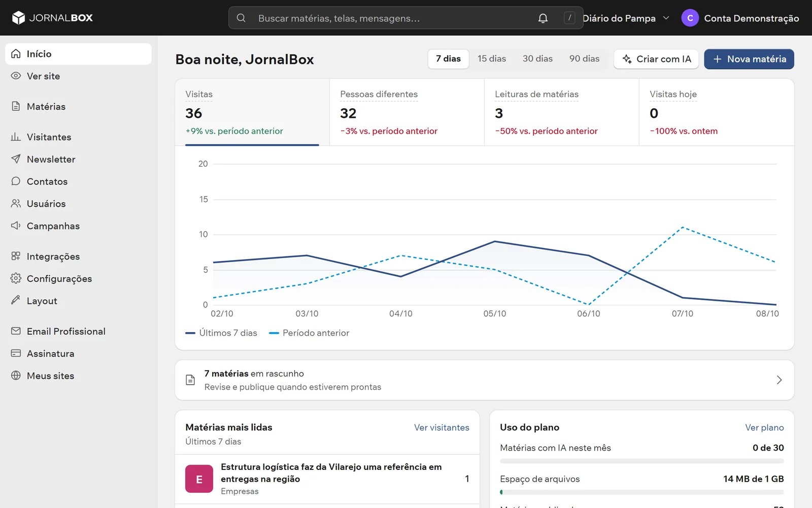Click the Espaço de arquivos progress bar

642,492
